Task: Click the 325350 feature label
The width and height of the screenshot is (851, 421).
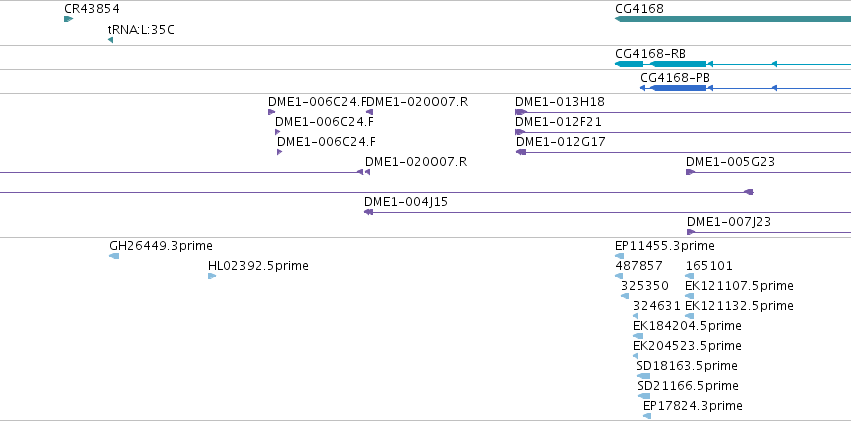Action: (x=645, y=286)
